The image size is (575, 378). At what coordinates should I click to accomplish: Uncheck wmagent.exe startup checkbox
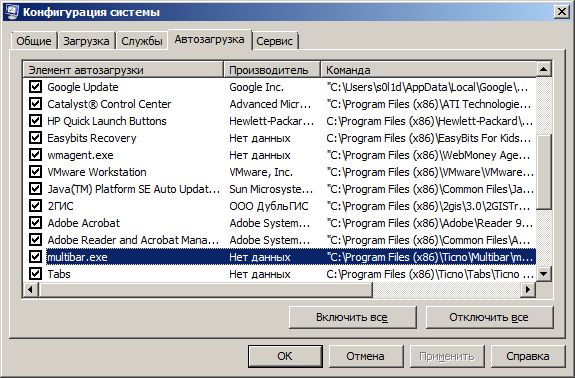point(35,155)
